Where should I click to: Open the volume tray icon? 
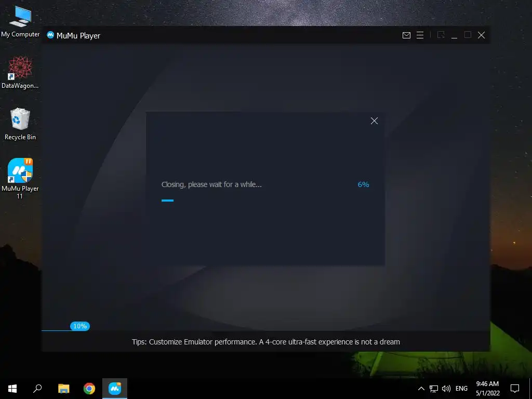pos(446,389)
